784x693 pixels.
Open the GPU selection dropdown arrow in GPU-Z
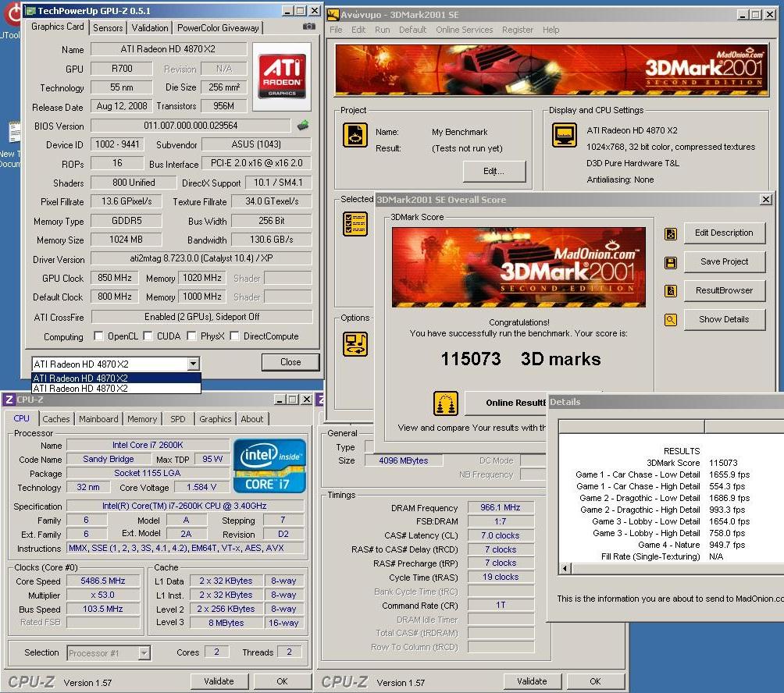click(x=194, y=364)
